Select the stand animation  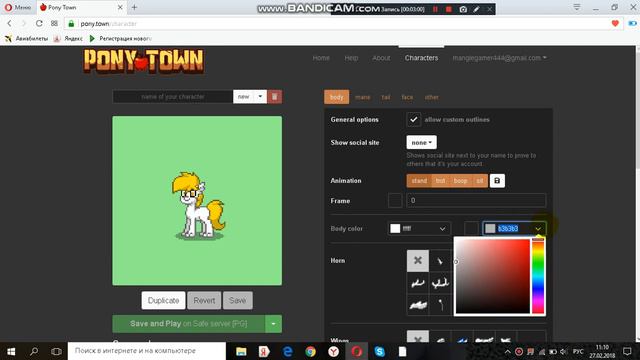click(x=419, y=180)
